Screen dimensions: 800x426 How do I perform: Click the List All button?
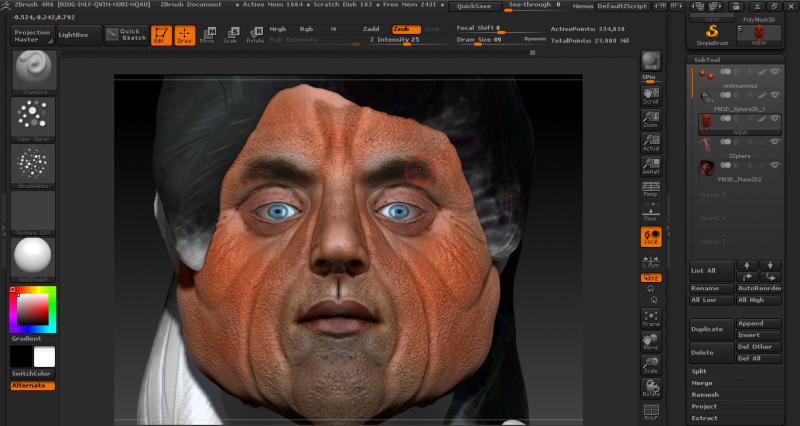pyautogui.click(x=711, y=270)
